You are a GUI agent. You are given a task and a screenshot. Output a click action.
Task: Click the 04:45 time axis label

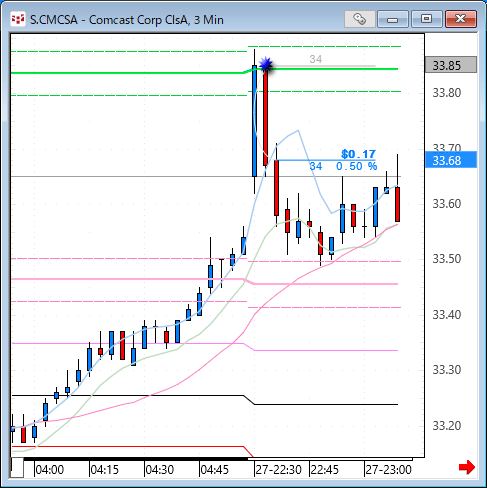click(x=215, y=470)
